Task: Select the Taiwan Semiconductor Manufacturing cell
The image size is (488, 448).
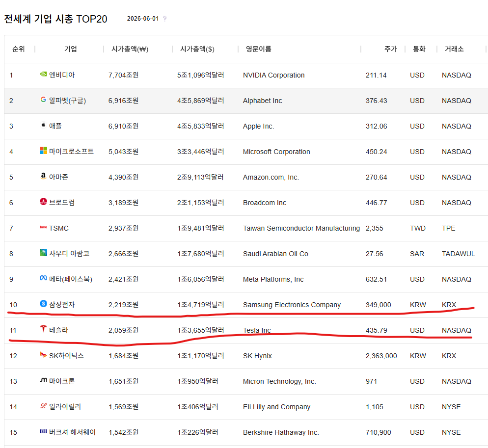Action: (x=301, y=228)
